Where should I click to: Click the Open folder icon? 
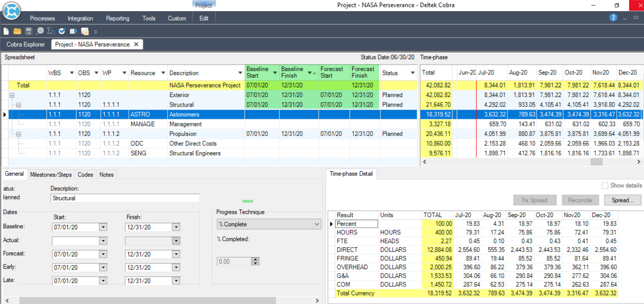[17, 31]
